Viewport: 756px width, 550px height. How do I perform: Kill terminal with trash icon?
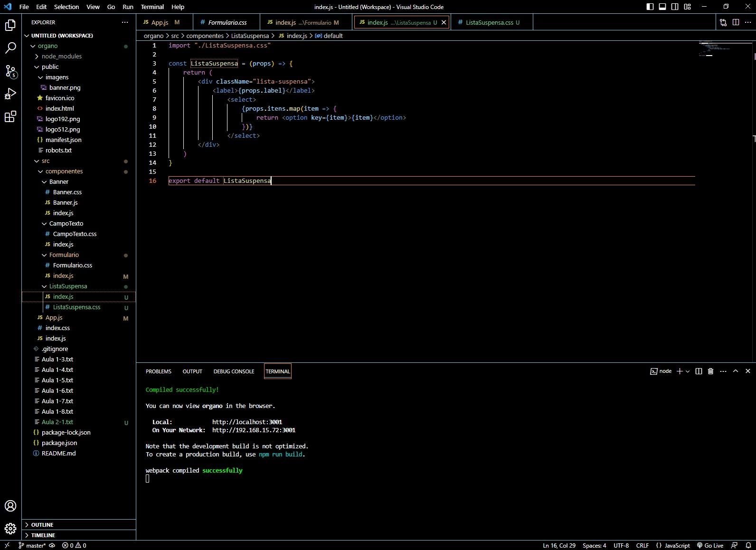coord(710,371)
